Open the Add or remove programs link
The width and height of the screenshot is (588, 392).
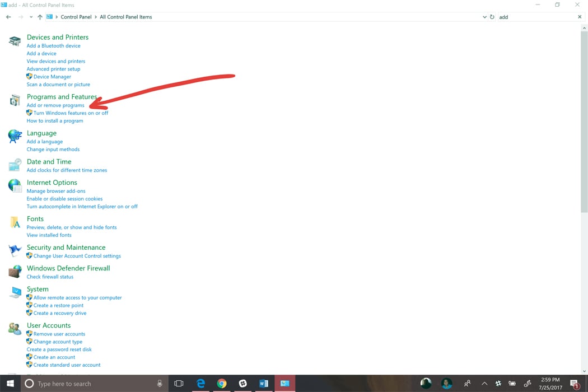pos(55,105)
